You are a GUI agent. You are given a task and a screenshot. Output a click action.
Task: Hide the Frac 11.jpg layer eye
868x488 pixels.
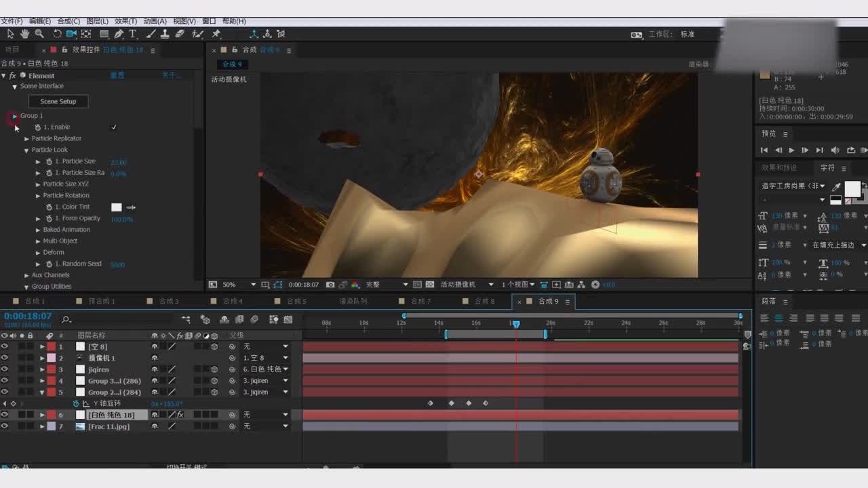coord(5,426)
